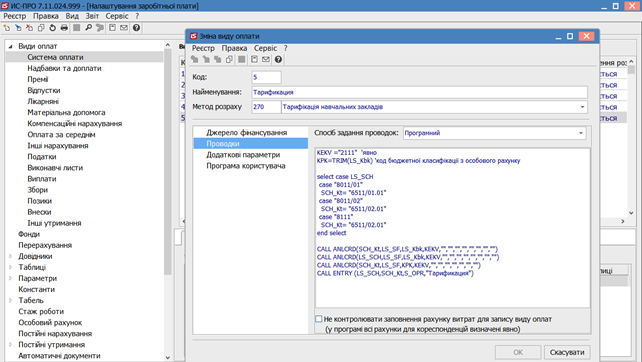Select 'Лікарняні' in the tree
Screen dimensions: 642x362
pyautogui.click(x=43, y=102)
